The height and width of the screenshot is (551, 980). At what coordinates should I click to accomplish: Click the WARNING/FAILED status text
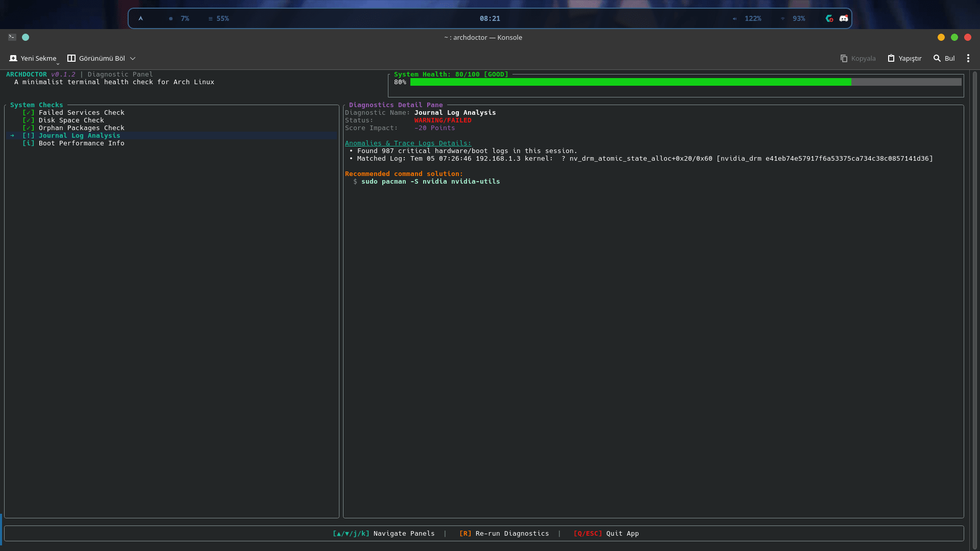[x=443, y=120]
